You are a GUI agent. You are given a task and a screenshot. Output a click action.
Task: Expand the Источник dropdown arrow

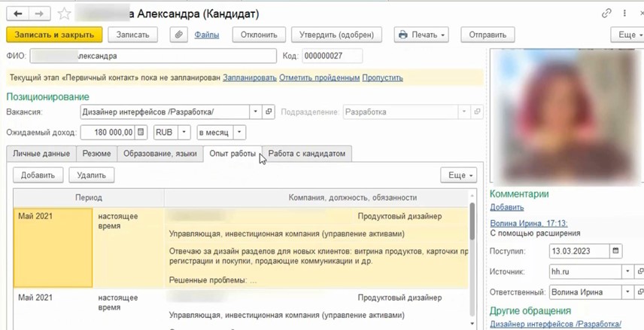[x=628, y=271]
